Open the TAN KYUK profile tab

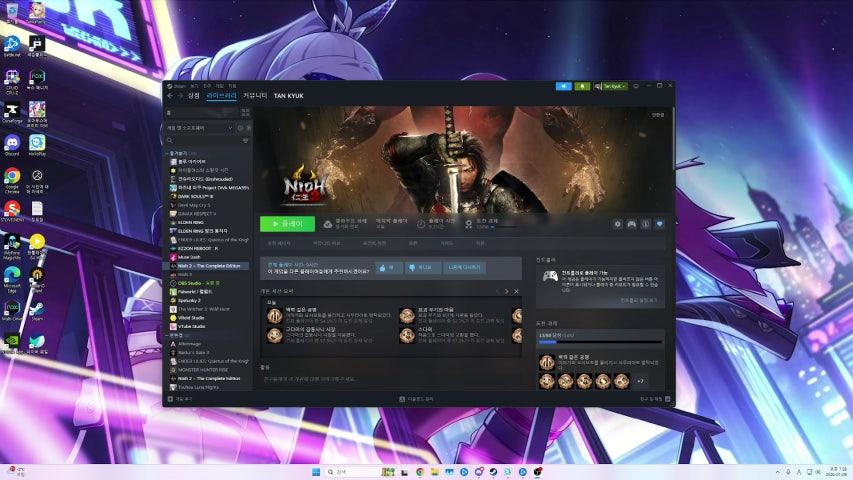(x=288, y=96)
